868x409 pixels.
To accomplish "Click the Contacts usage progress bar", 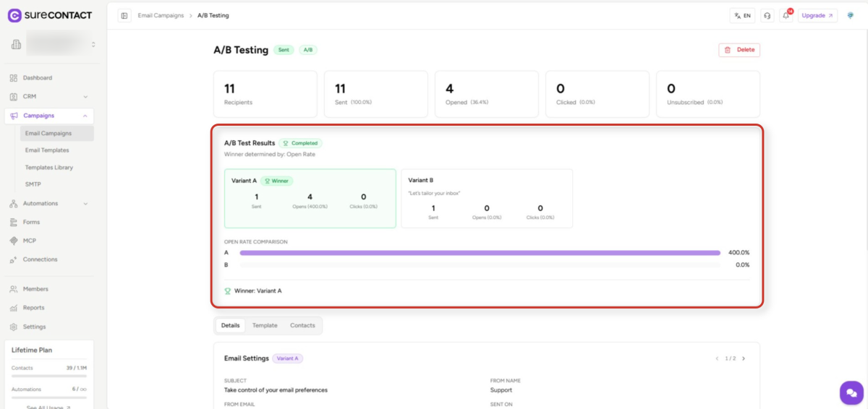I will pos(49,376).
